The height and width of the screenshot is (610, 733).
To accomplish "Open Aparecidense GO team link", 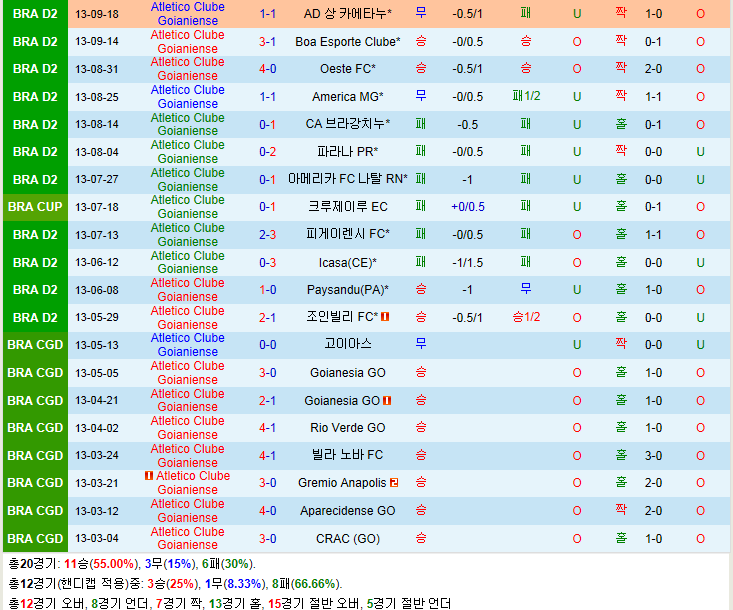I will [347, 510].
